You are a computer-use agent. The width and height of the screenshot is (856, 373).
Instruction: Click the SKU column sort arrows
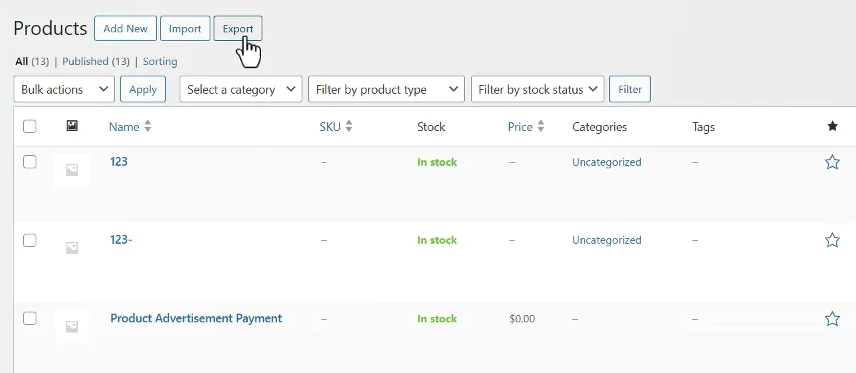click(x=349, y=127)
